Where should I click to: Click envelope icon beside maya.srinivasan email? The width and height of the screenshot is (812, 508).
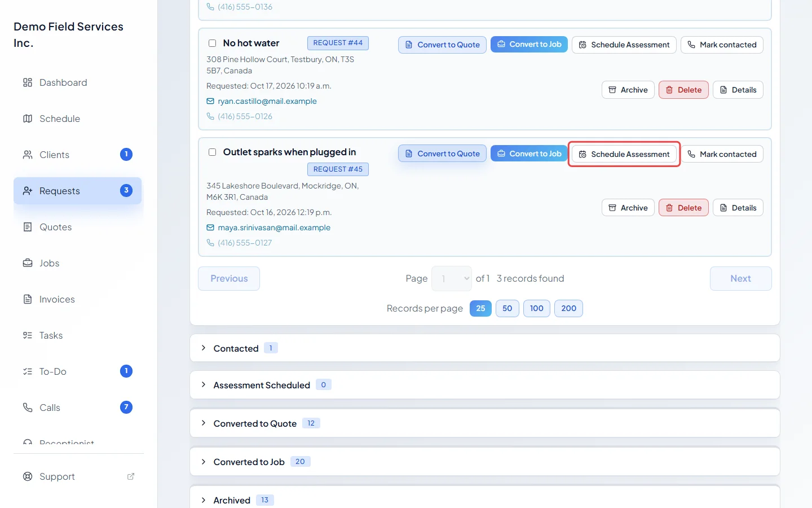tap(210, 227)
